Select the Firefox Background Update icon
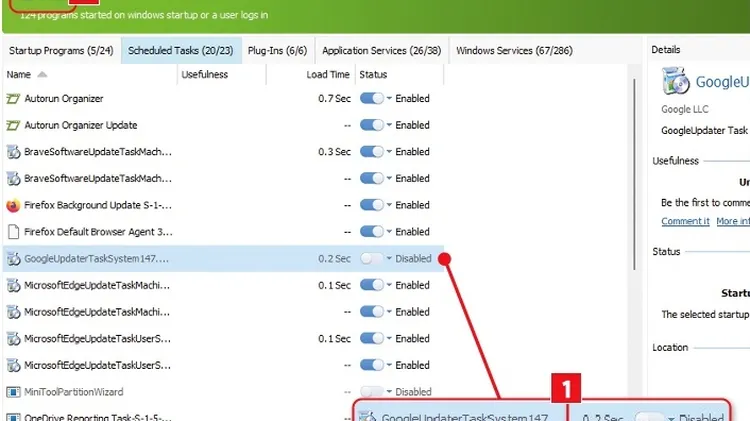Image resolution: width=750 pixels, height=421 pixels. (x=14, y=205)
